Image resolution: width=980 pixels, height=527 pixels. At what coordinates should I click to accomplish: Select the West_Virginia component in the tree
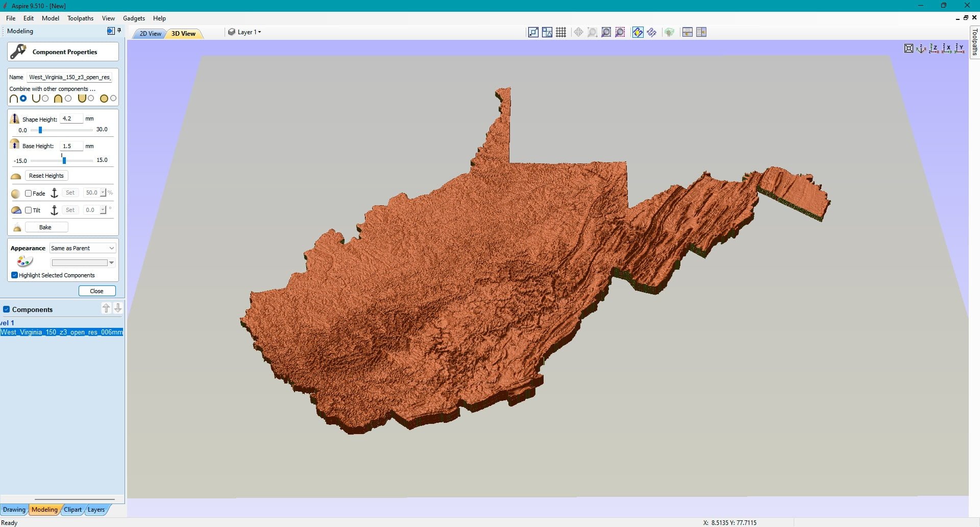click(61, 332)
